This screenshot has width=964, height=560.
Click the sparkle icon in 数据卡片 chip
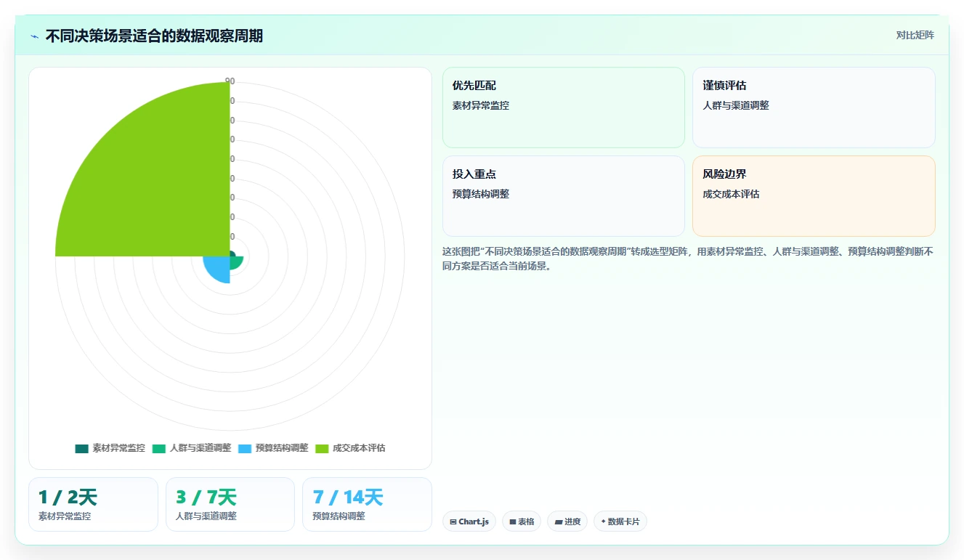point(603,522)
